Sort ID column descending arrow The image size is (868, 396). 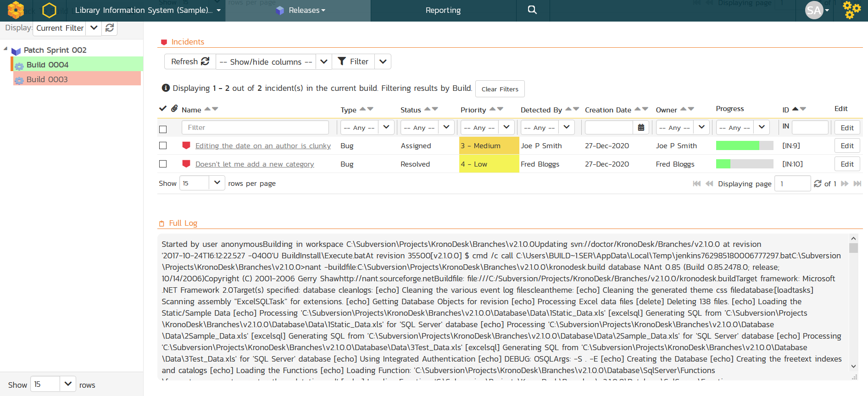pyautogui.click(x=803, y=109)
